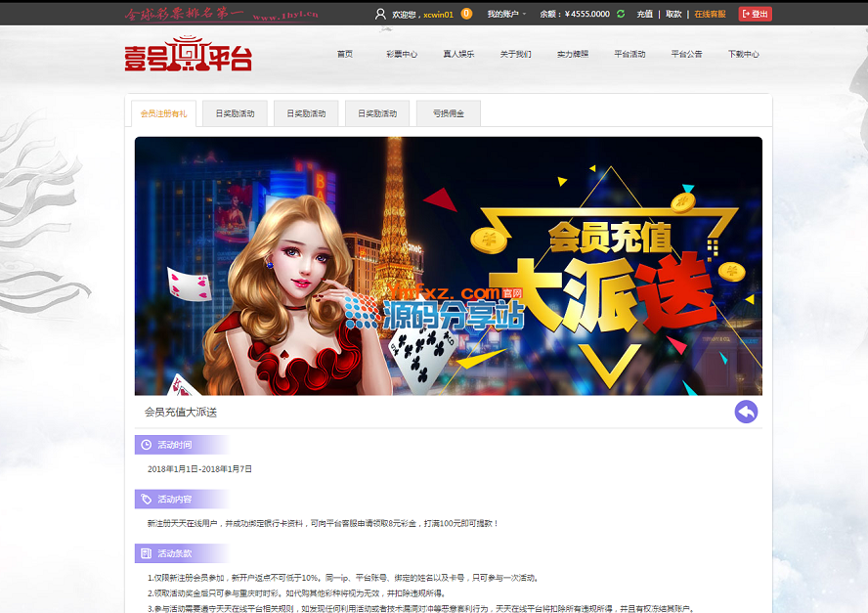Click the 取款 withdraw link

(673, 14)
